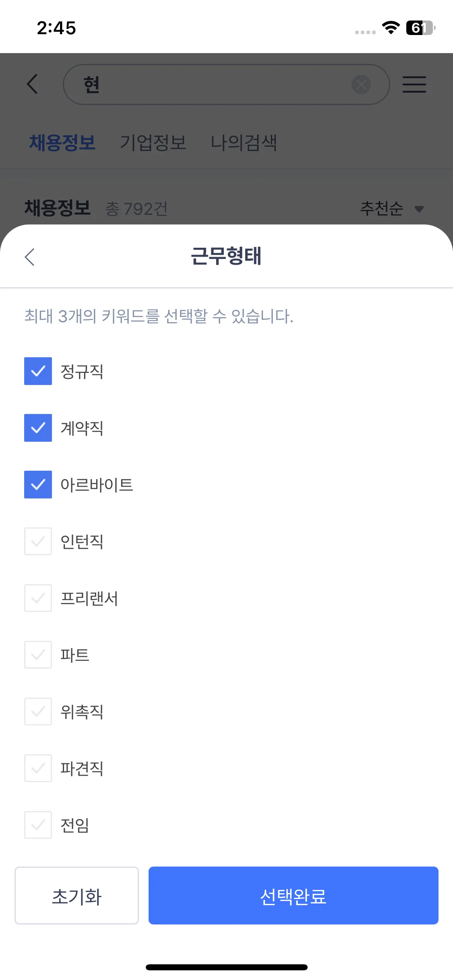Image resolution: width=453 pixels, height=980 pixels.
Task: Select the 채용정보 tab
Action: click(x=62, y=143)
